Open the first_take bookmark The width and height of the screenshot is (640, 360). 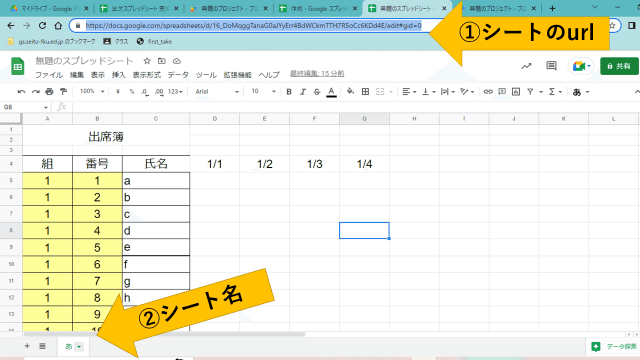point(154,42)
